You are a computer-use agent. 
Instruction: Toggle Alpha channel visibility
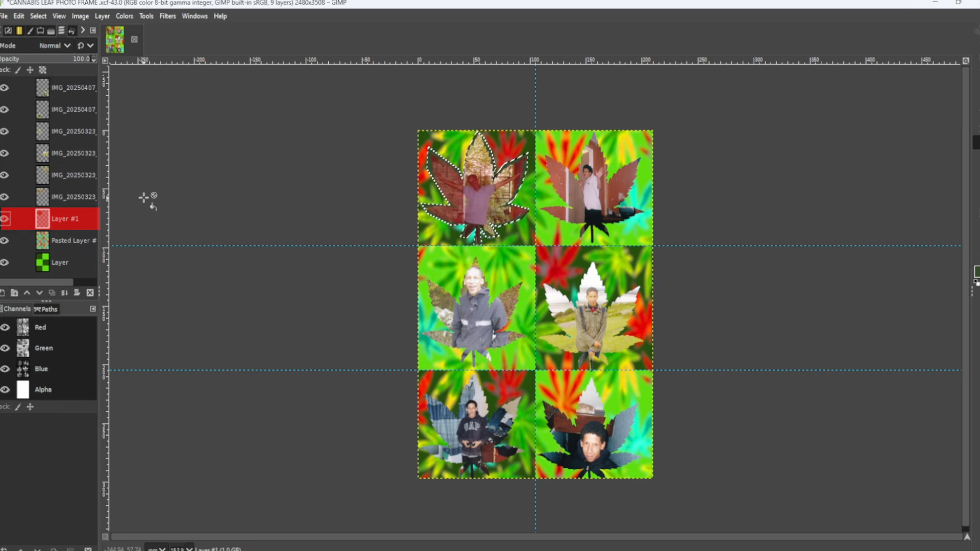tap(5, 390)
